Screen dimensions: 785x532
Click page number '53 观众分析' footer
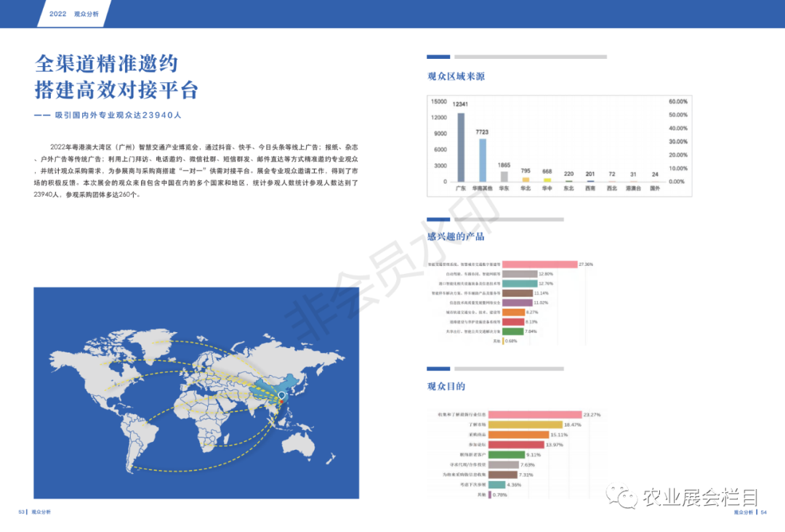[x=35, y=512]
